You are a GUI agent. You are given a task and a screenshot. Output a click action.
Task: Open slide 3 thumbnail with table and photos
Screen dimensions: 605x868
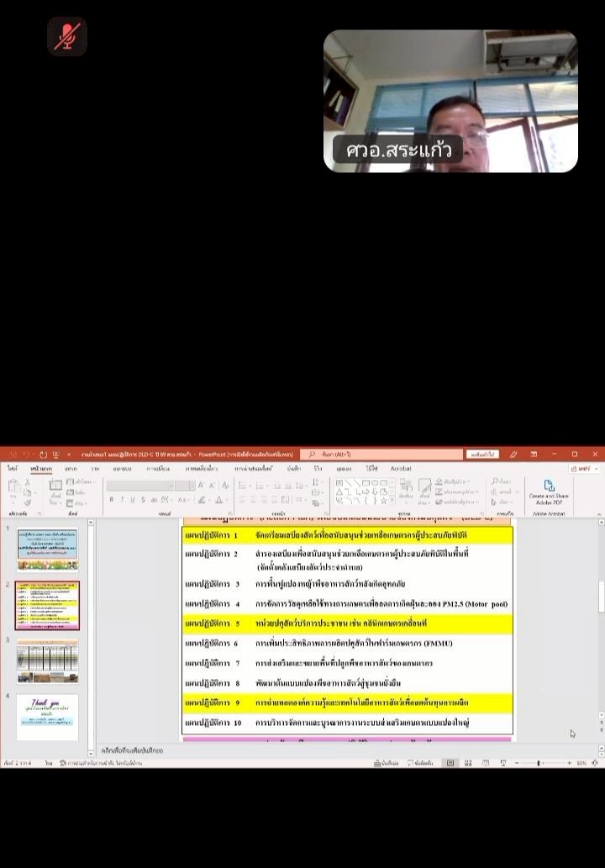47,660
